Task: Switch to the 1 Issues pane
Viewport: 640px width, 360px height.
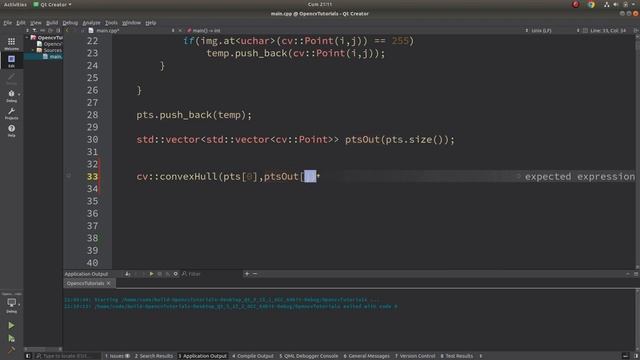Action: click(x=117, y=356)
